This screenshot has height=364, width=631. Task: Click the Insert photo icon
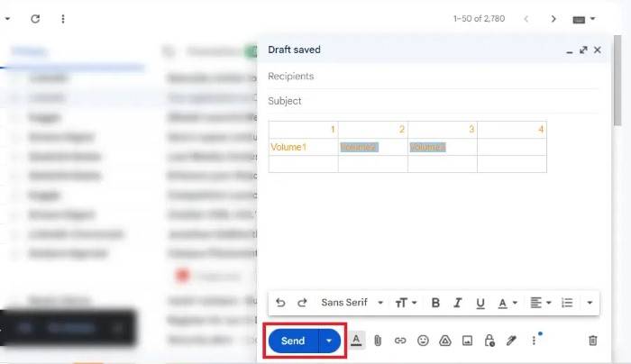(x=467, y=341)
